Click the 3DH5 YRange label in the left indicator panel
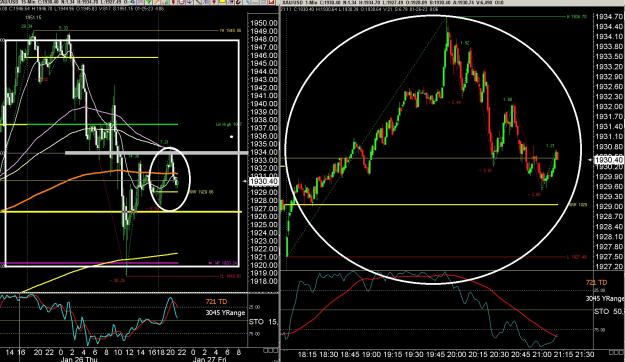Viewport: 625px width, 362px height. point(226,313)
